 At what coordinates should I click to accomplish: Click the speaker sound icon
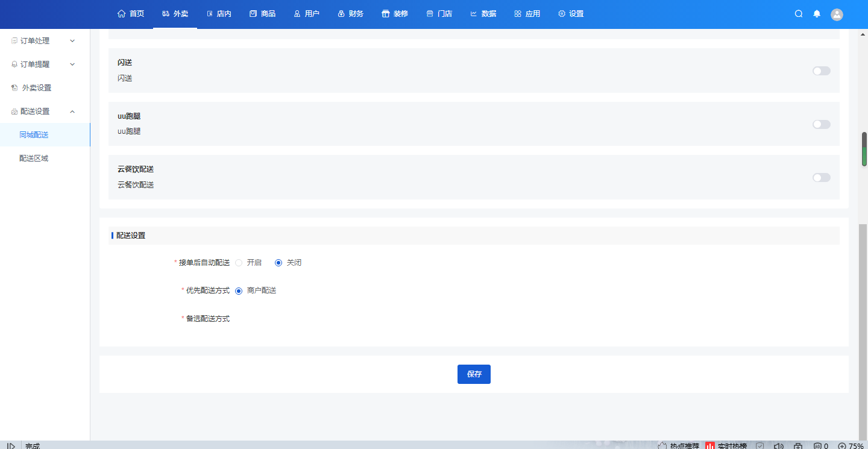pyautogui.click(x=778, y=446)
